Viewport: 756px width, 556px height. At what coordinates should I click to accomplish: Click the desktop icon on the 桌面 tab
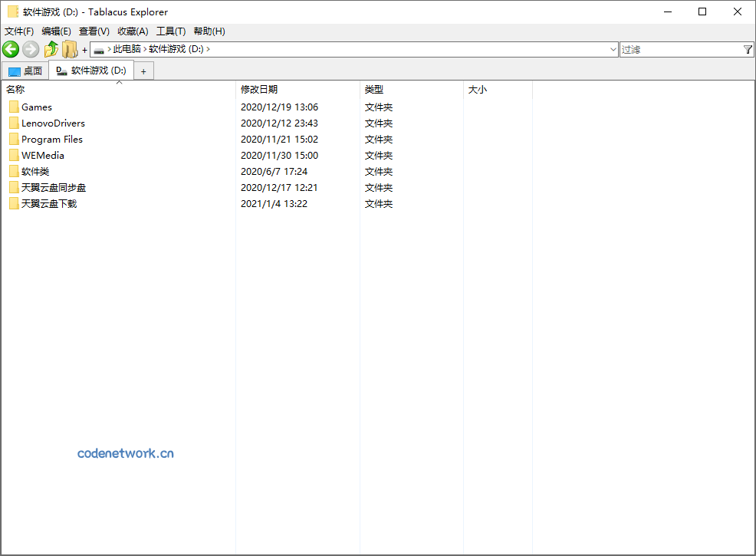click(14, 70)
